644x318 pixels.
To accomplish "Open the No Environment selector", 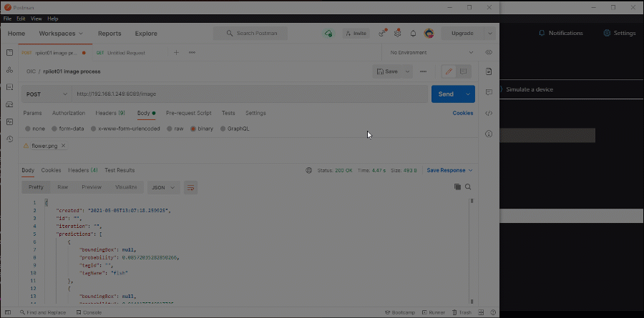I will 431,52.
